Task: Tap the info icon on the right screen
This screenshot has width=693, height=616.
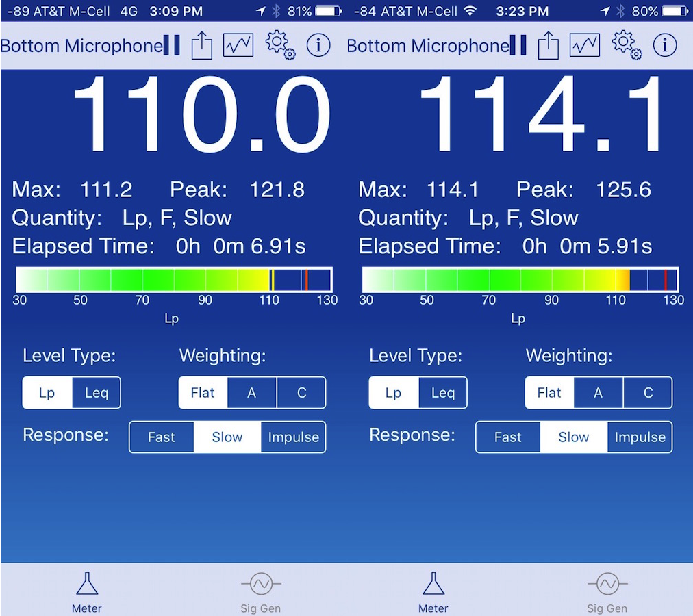Action: point(664,46)
